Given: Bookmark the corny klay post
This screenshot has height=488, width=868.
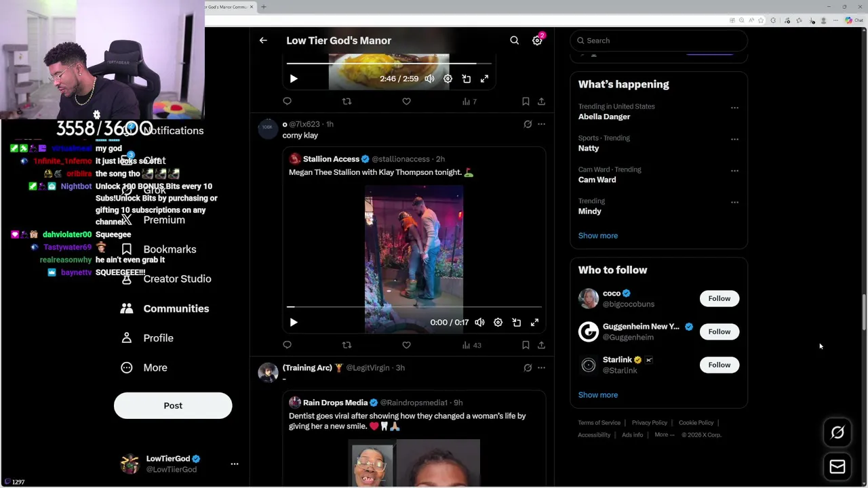Looking at the screenshot, I should click(526, 345).
